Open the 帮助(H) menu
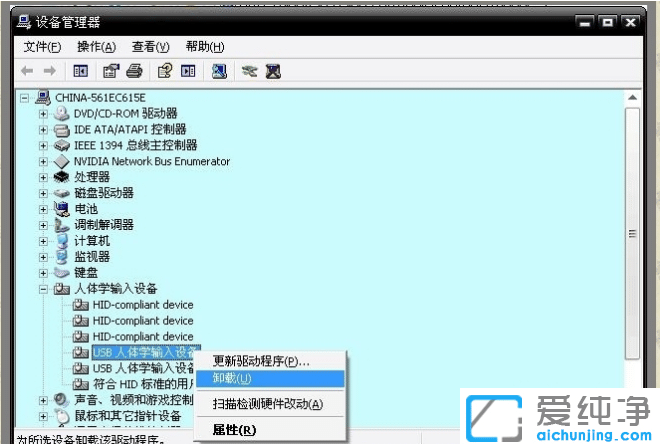Viewport: 660px width, 448px height. (x=205, y=47)
